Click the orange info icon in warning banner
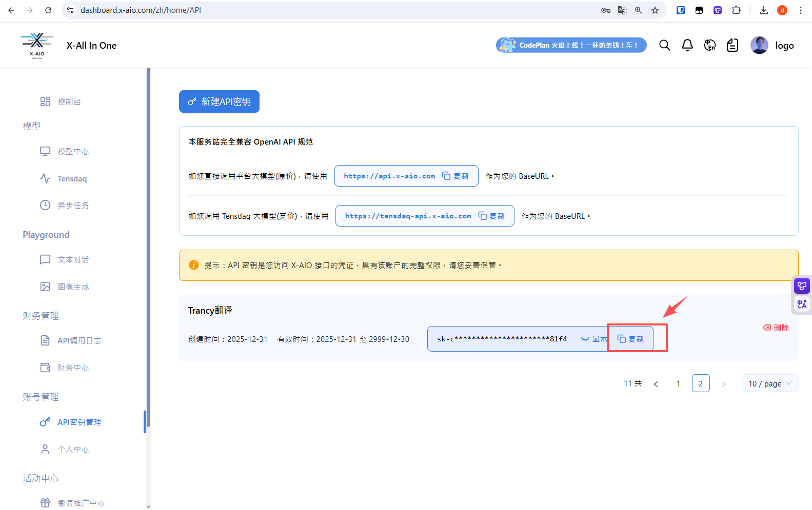The width and height of the screenshot is (812, 510). (194, 265)
